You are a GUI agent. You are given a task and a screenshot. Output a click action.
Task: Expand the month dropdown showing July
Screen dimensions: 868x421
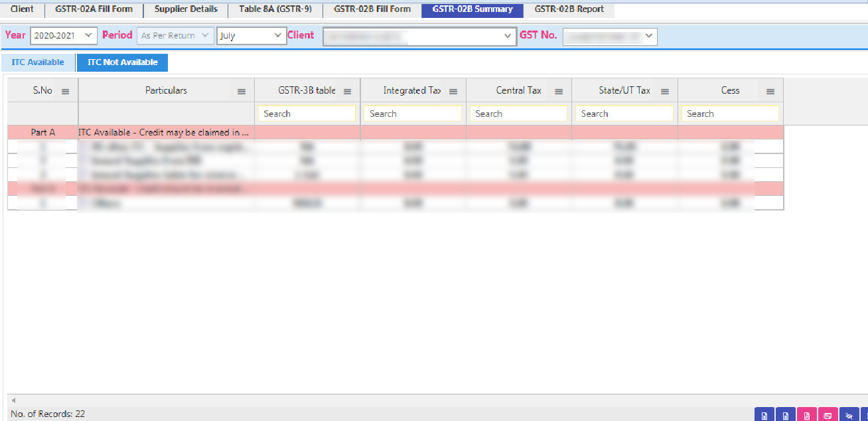[x=251, y=36]
